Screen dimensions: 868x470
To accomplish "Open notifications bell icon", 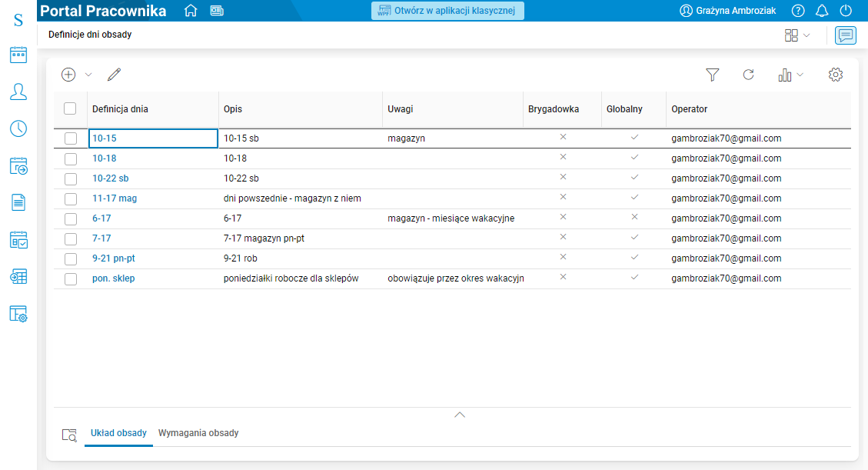I will point(822,11).
